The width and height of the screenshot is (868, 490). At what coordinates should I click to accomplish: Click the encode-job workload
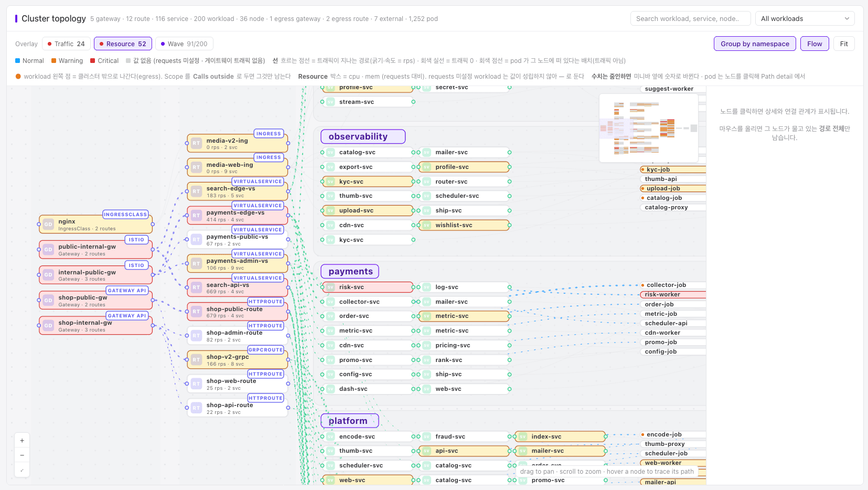tap(673, 435)
